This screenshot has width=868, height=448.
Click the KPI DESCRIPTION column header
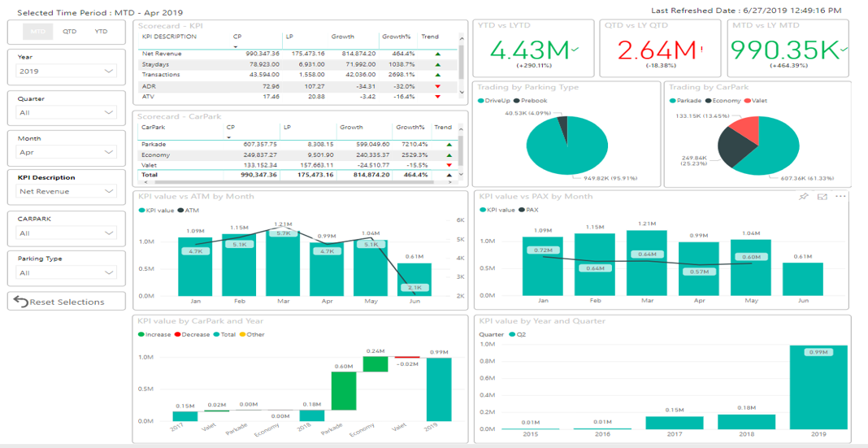pos(169,37)
